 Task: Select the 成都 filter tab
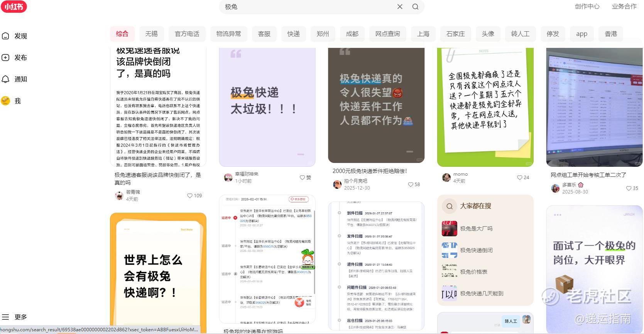(x=352, y=34)
